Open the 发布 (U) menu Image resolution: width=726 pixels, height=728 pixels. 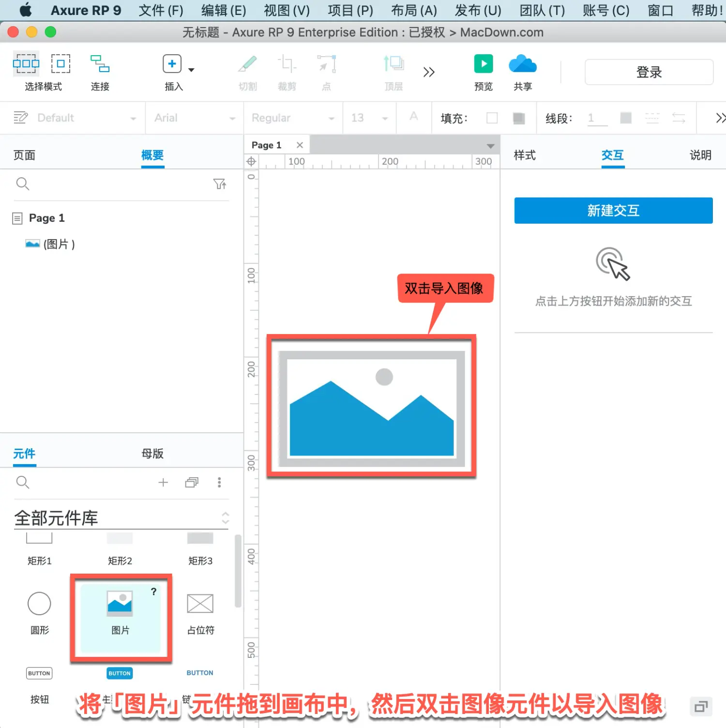[x=478, y=10]
